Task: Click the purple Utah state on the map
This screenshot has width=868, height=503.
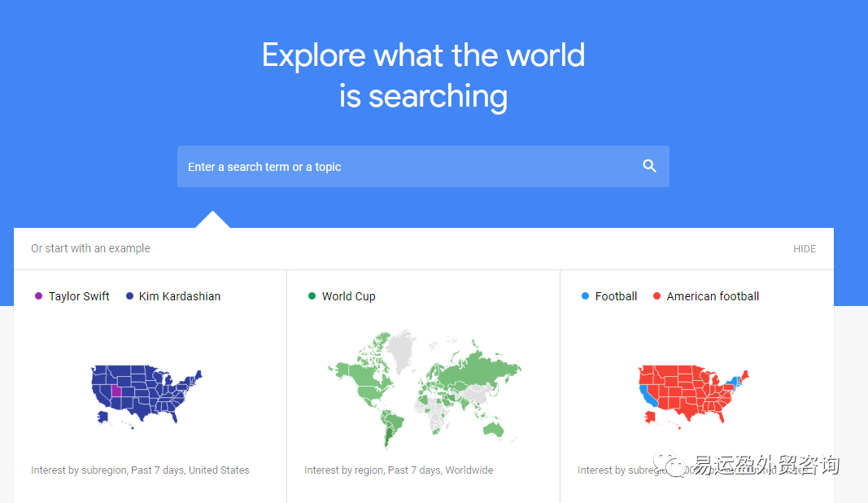Action: pyautogui.click(x=116, y=391)
